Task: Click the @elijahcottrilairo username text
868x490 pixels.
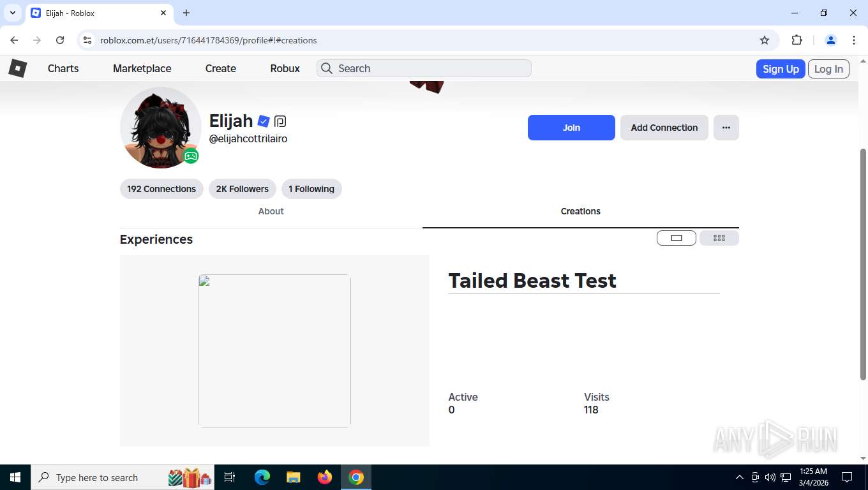Action: pyautogui.click(x=248, y=138)
